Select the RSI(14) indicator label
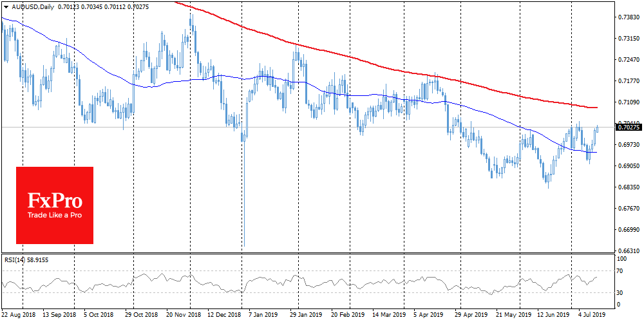This screenshot has height=322, width=644. pyautogui.click(x=21, y=260)
